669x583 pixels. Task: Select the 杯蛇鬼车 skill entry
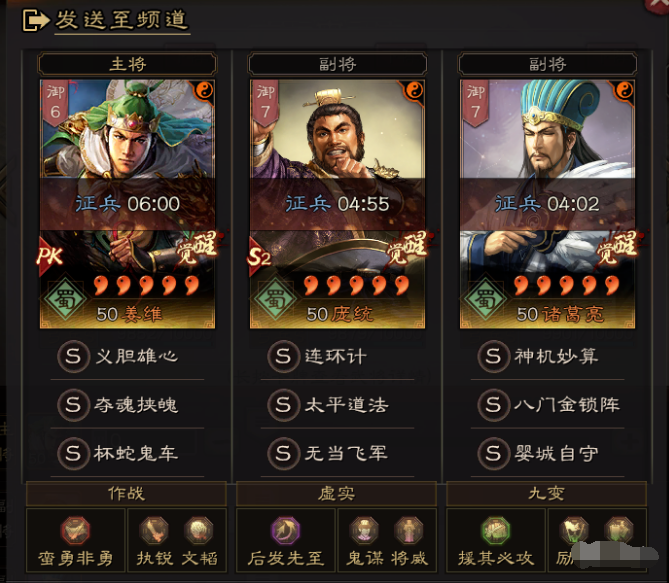coord(127,453)
